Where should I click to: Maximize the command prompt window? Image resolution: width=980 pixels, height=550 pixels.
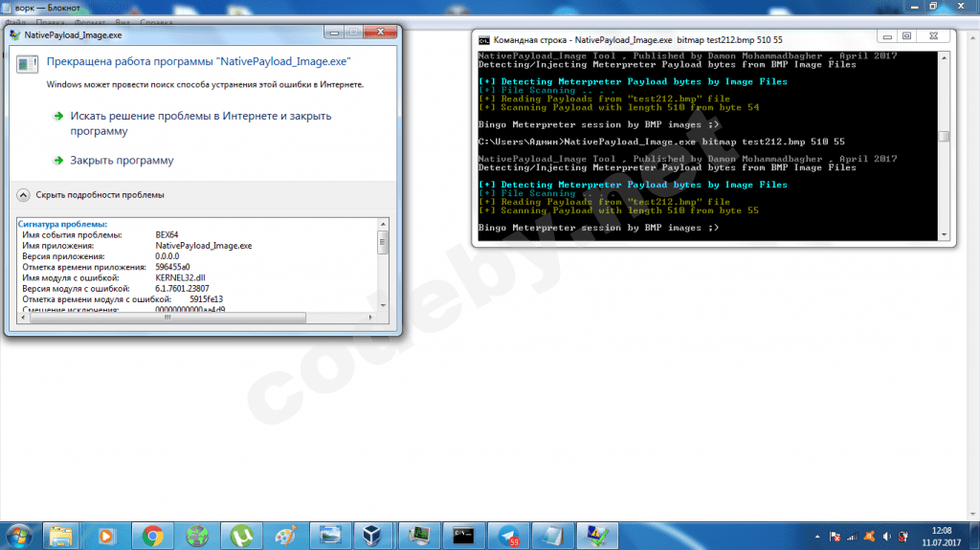(907, 37)
